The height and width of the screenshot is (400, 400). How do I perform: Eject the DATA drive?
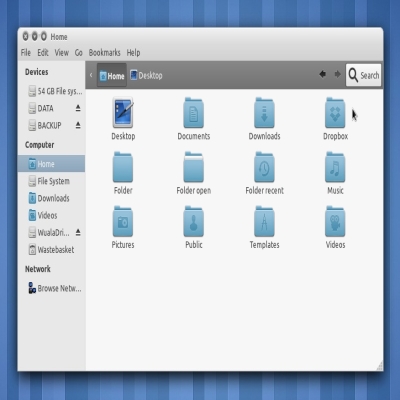[x=78, y=108]
